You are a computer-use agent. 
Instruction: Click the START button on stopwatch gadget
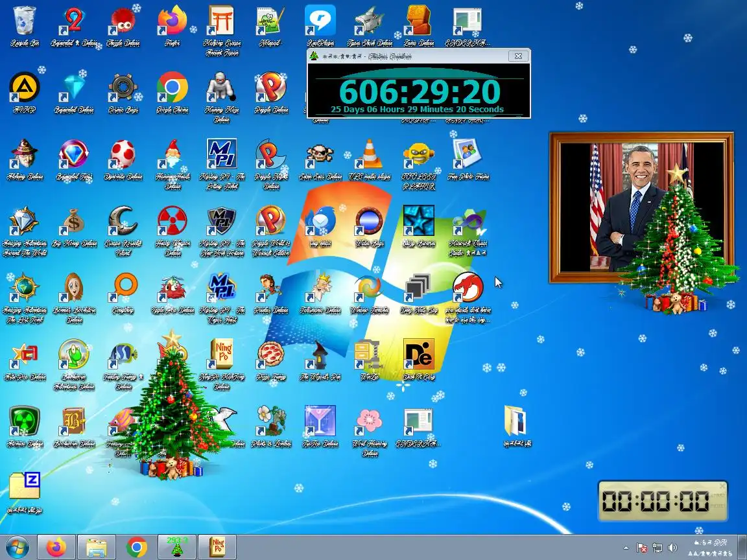click(718, 496)
